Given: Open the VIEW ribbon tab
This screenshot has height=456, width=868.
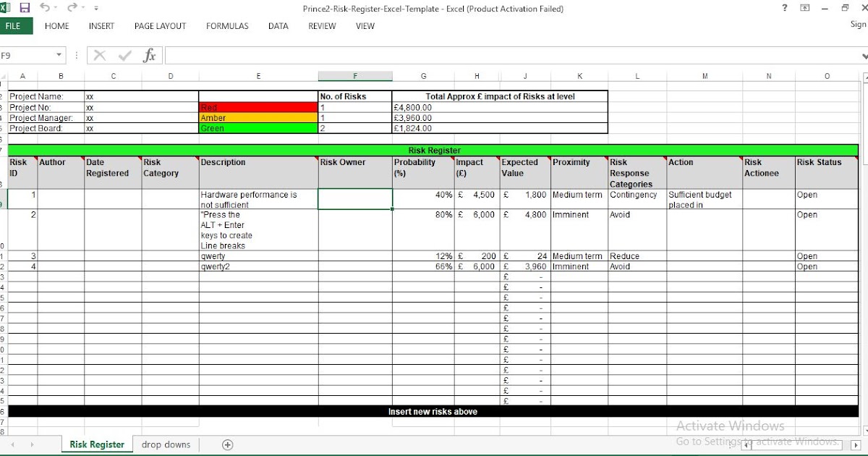Looking at the screenshot, I should 365,26.
